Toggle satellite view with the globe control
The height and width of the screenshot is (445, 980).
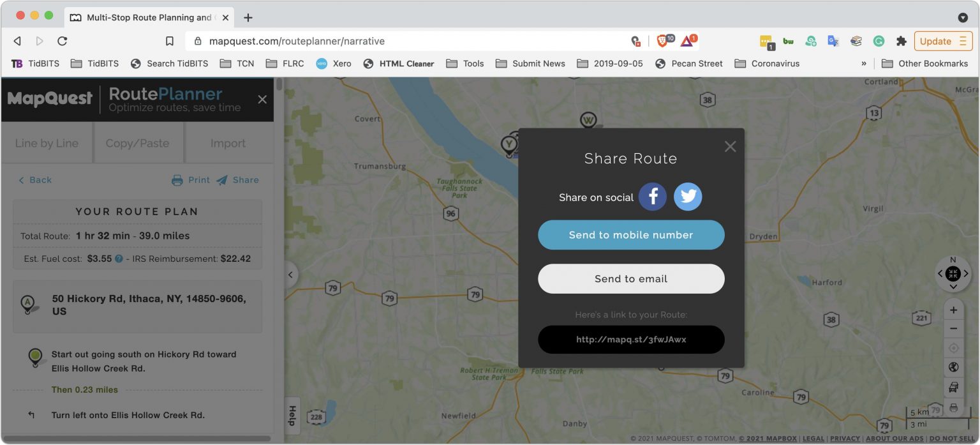tap(953, 367)
